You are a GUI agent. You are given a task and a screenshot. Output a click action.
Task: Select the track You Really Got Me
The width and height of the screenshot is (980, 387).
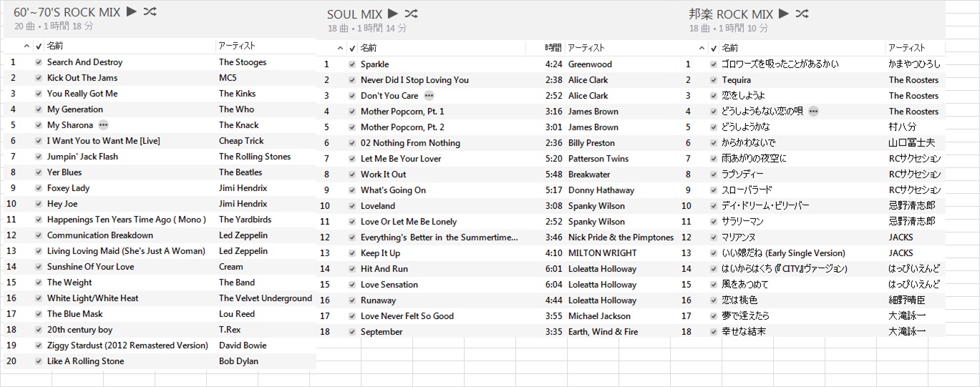pyautogui.click(x=82, y=94)
